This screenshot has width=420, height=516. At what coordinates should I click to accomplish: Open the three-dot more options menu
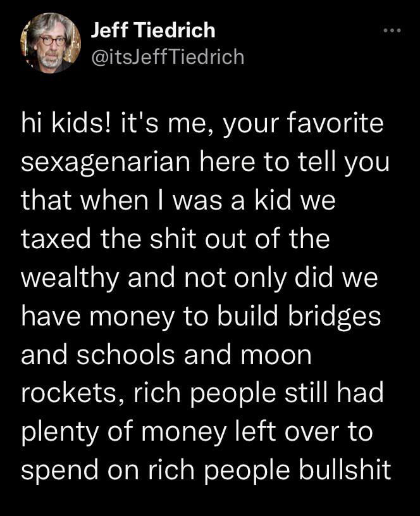(392, 30)
